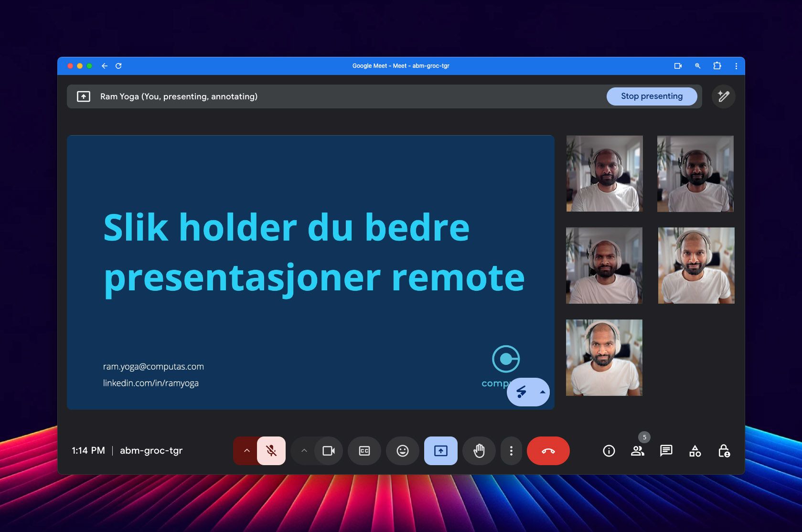Reload the Google Meet page
Screen dimensions: 802x532
118,66
